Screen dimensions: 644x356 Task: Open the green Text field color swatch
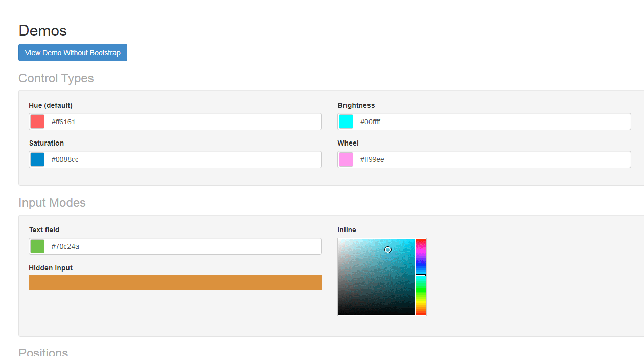[x=37, y=246]
